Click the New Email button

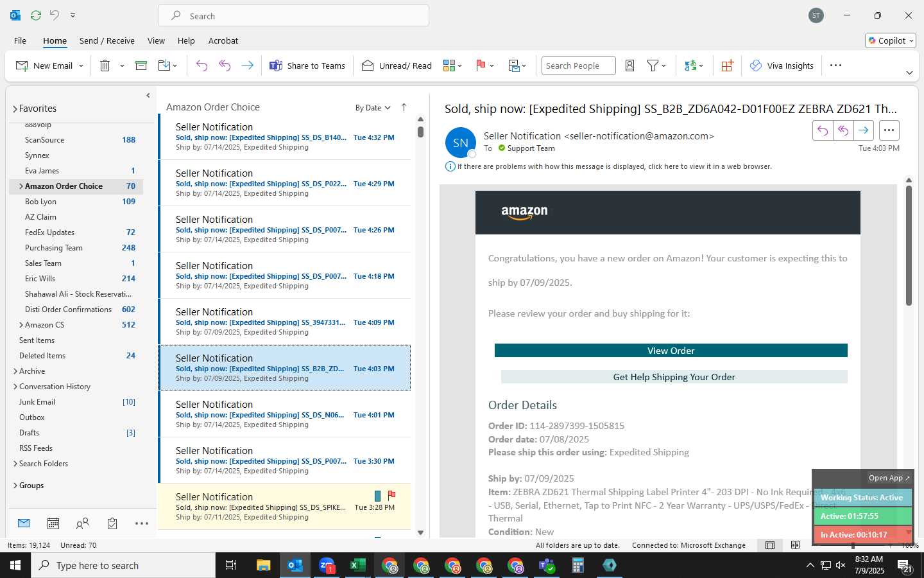pos(44,66)
